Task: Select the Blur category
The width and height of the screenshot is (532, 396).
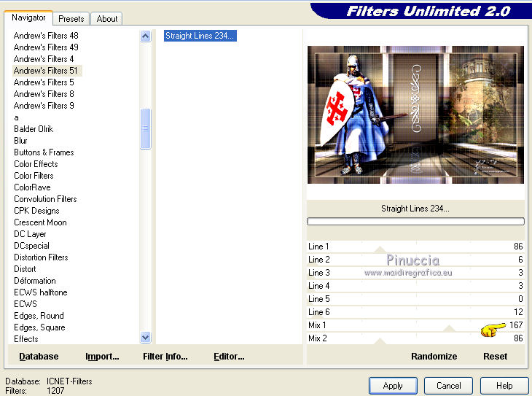Action: [20, 141]
